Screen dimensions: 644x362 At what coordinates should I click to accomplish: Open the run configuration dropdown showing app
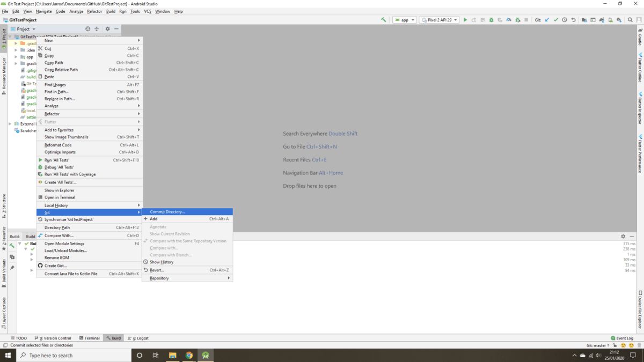[404, 19]
